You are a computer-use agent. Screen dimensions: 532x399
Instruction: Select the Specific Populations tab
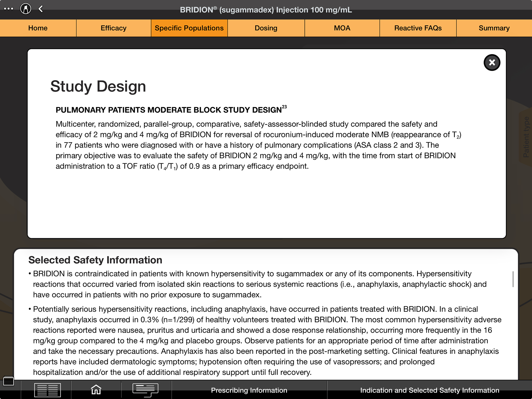pos(189,28)
